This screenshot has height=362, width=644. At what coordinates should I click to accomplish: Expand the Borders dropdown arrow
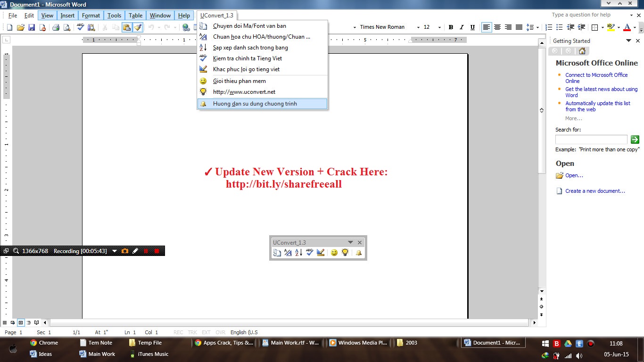pyautogui.click(x=603, y=27)
